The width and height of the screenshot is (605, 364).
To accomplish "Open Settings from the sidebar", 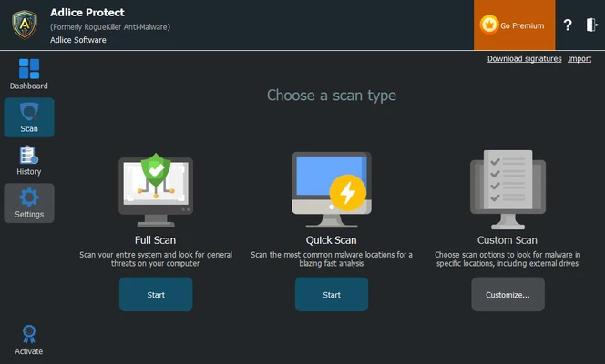I will point(29,203).
